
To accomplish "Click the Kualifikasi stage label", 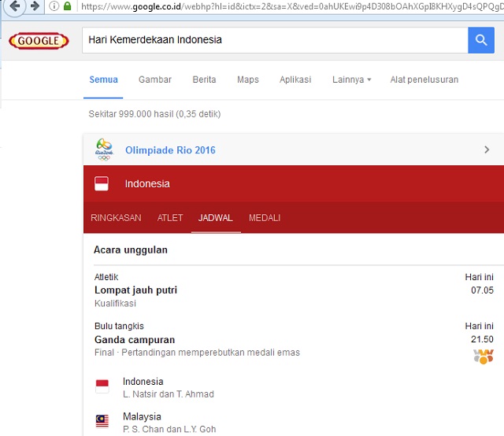I will pos(115,303).
